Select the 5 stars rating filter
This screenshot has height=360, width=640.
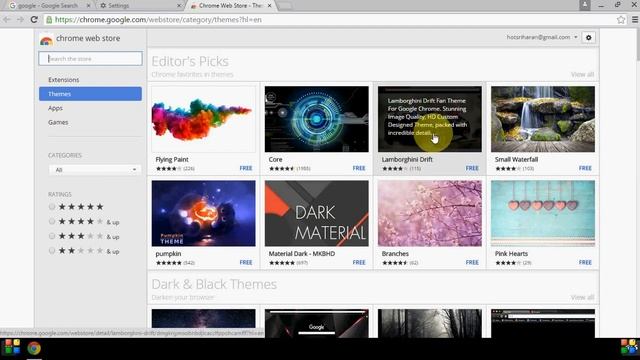pyautogui.click(x=52, y=207)
